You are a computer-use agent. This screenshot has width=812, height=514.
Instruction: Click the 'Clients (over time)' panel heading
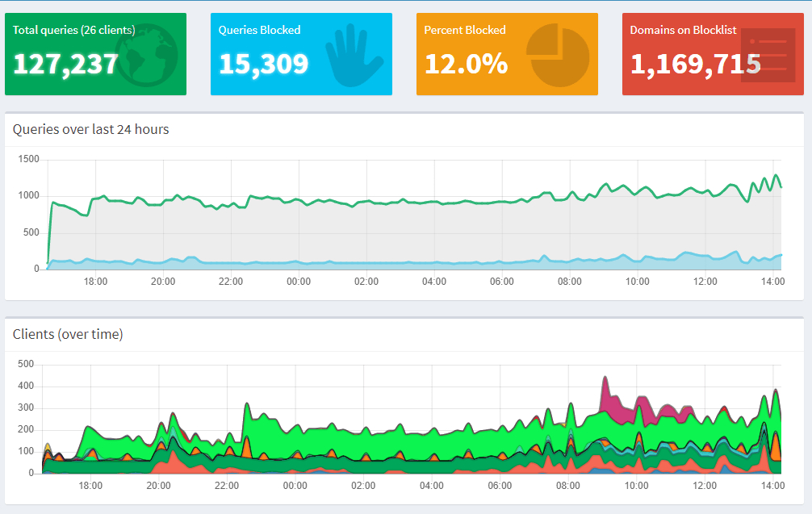pyautogui.click(x=68, y=334)
